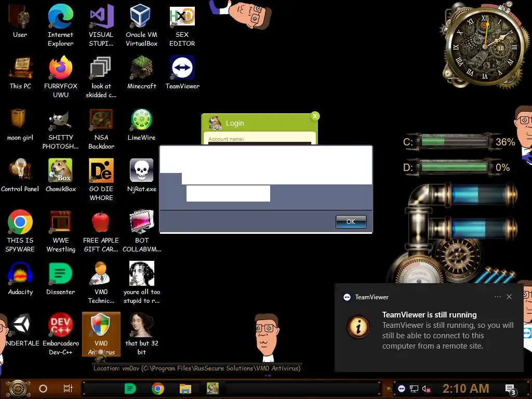Select the FURRYFOX UWU Firefox icon
The image size is (532, 399).
click(x=61, y=77)
